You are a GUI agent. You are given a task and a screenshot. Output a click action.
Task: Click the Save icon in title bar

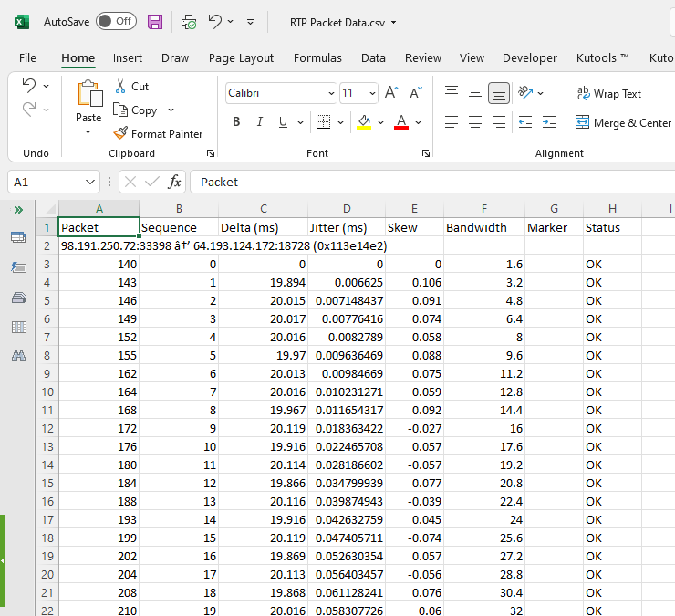155,22
